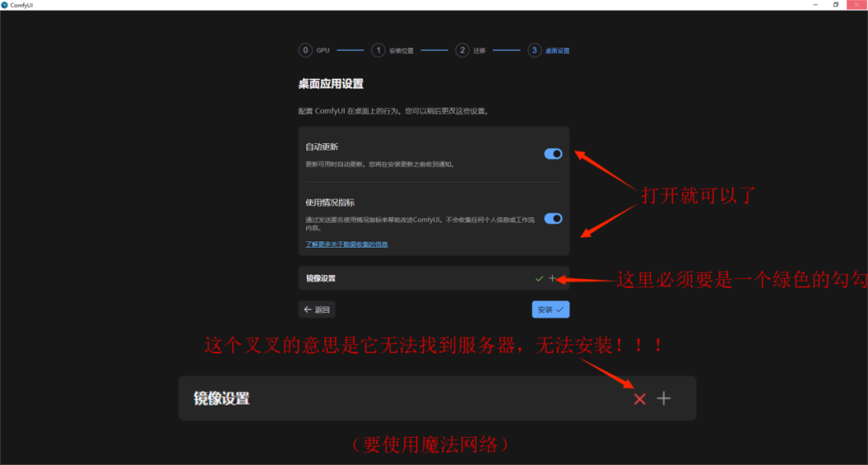Click the green checkmark status icon
Image resolution: width=868 pixels, height=465 pixels.
539,279
